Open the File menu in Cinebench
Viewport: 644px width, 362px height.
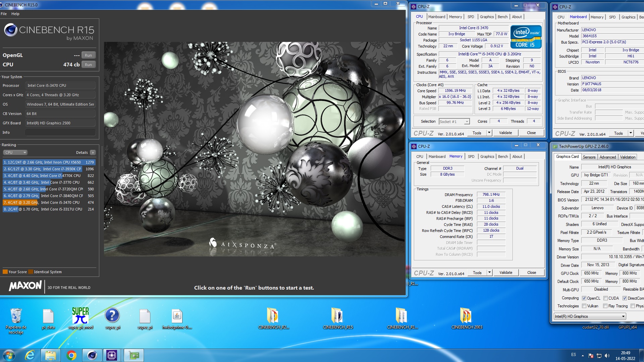pos(4,14)
